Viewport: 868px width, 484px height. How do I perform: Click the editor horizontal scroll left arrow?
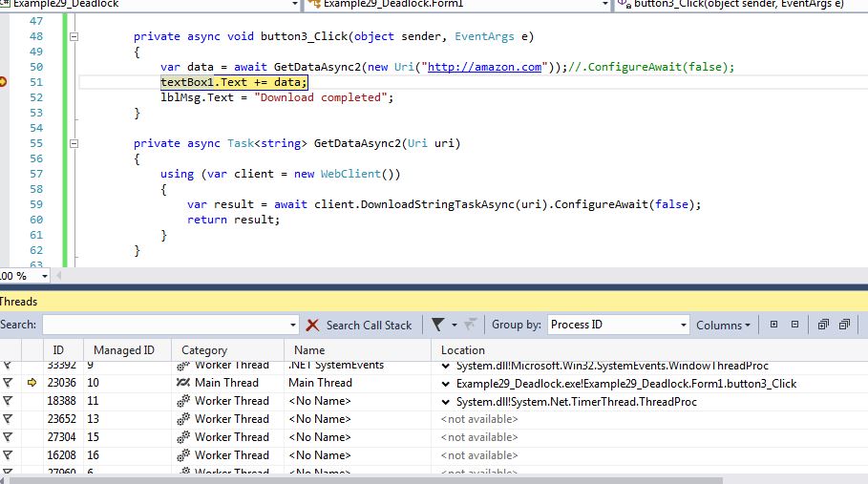[58, 276]
